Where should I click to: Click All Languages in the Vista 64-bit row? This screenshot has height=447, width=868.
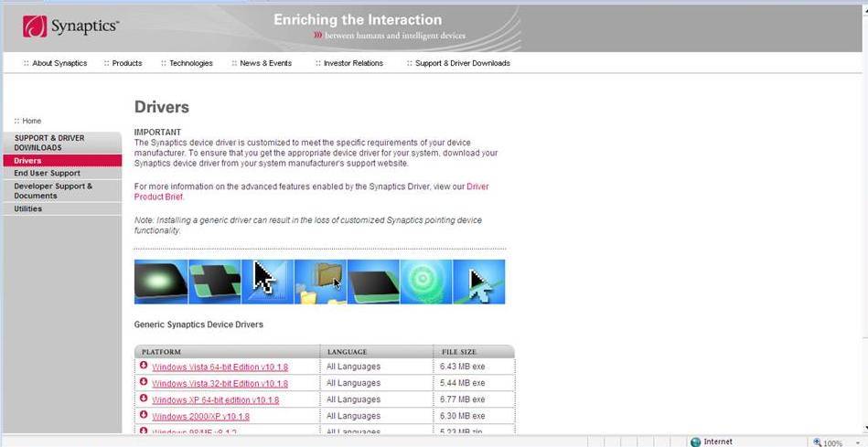353,367
